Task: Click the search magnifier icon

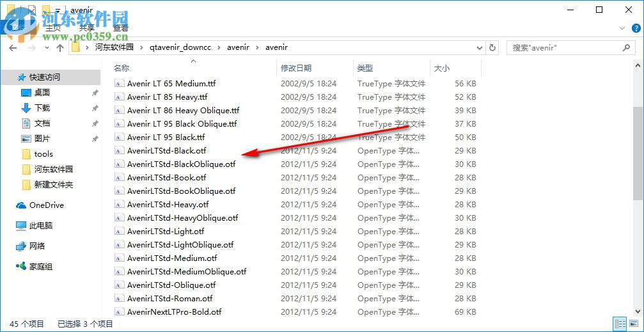Action: 626,48
